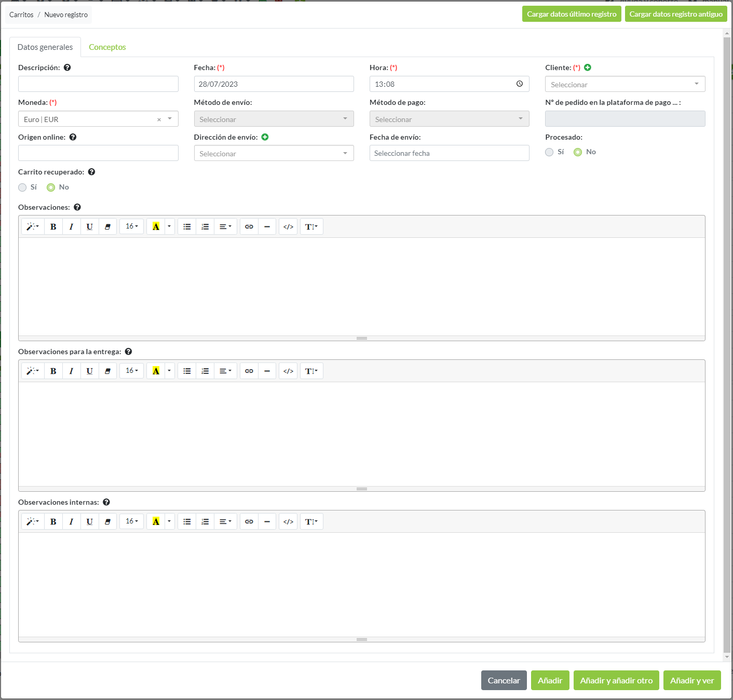Click help icon beside Carrito recuperado label

(91, 172)
